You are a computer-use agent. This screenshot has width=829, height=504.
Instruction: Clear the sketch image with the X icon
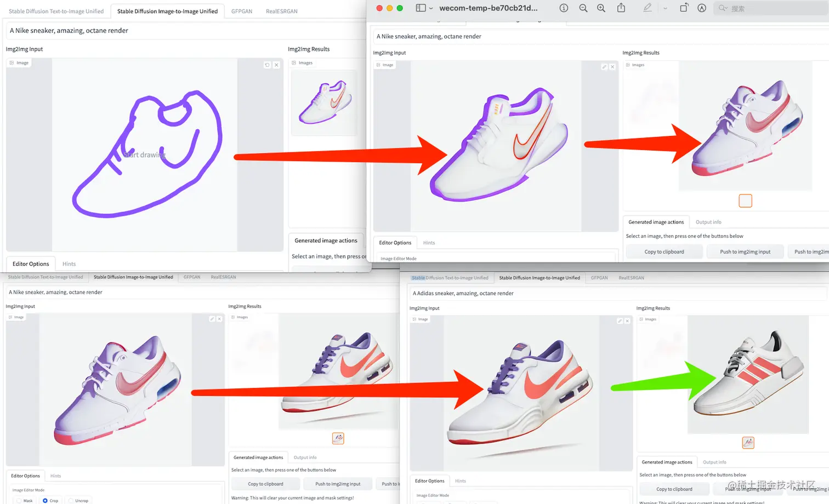(276, 65)
